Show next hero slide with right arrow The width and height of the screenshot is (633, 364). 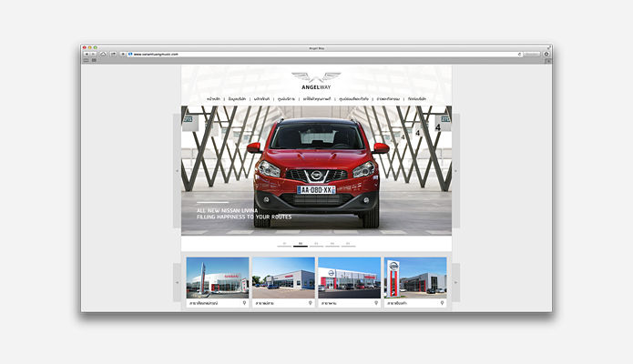pyautogui.click(x=455, y=171)
